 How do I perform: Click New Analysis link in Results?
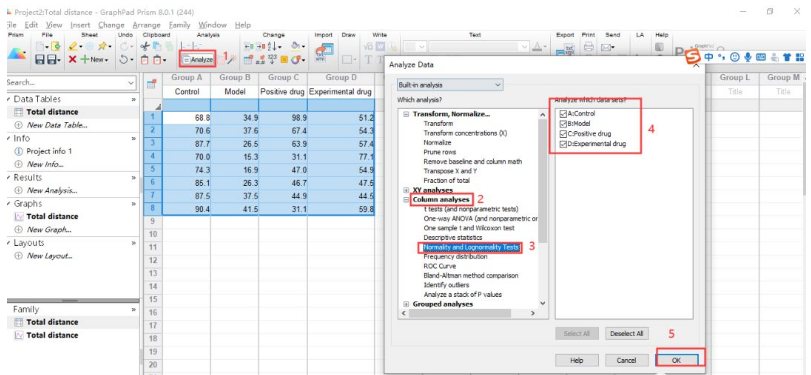coord(52,190)
